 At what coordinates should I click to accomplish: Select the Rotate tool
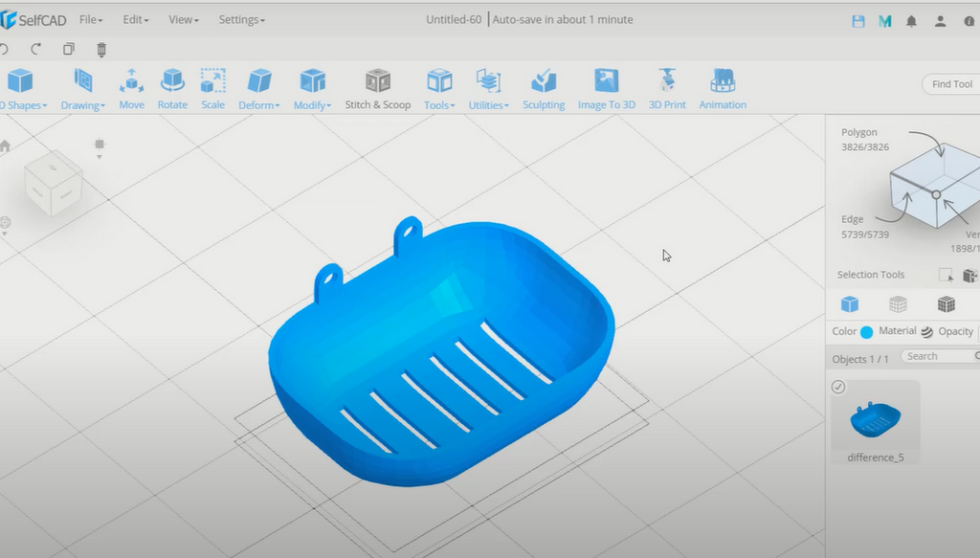[x=172, y=91]
